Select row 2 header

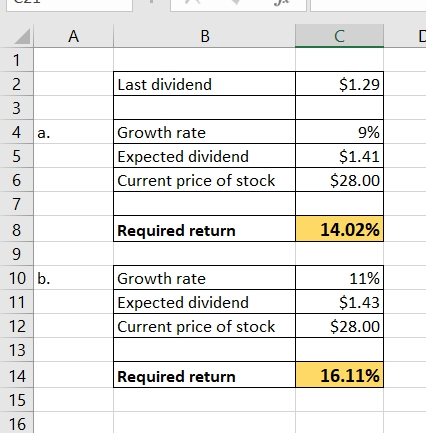pyautogui.click(x=16, y=84)
